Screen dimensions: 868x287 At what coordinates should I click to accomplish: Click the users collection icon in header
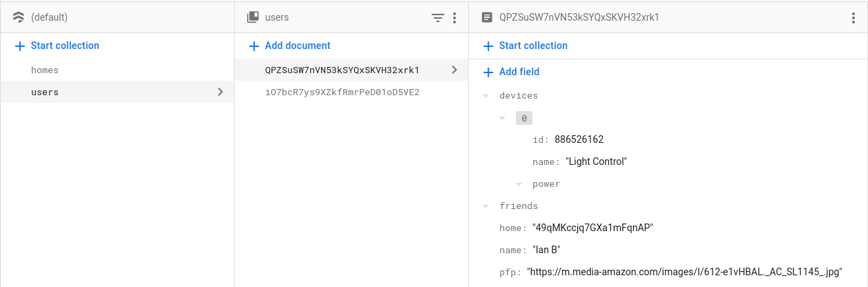[253, 18]
